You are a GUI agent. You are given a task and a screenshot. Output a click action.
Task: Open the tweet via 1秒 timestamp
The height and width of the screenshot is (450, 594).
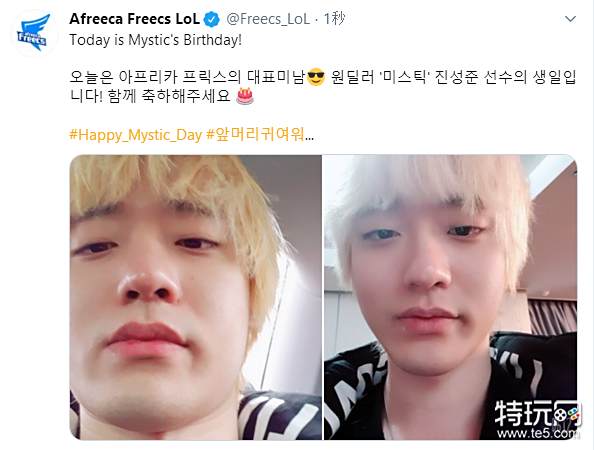click(334, 19)
